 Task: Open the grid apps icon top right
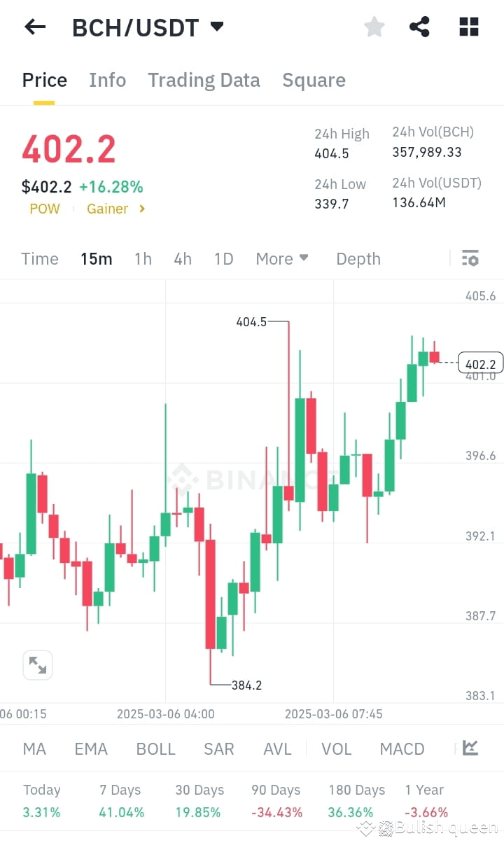click(x=468, y=27)
